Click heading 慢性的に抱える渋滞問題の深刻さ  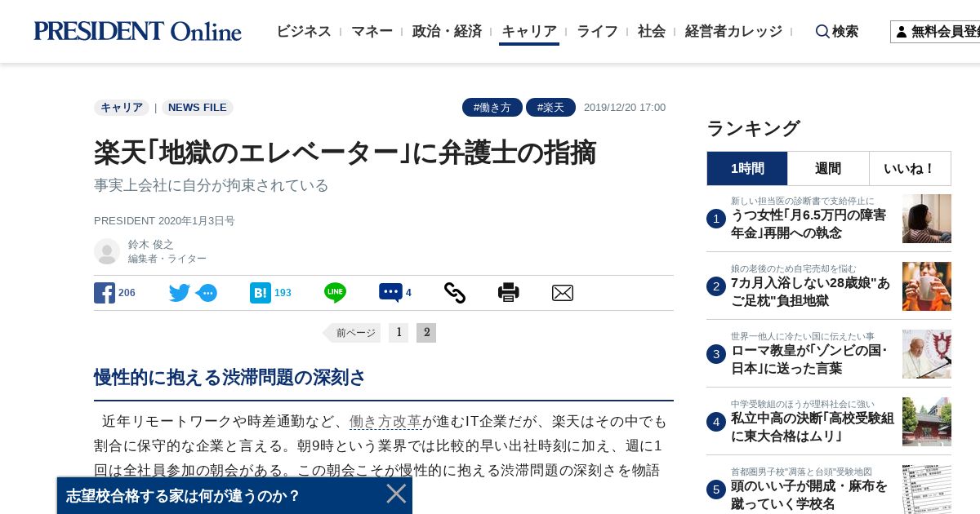(x=229, y=378)
